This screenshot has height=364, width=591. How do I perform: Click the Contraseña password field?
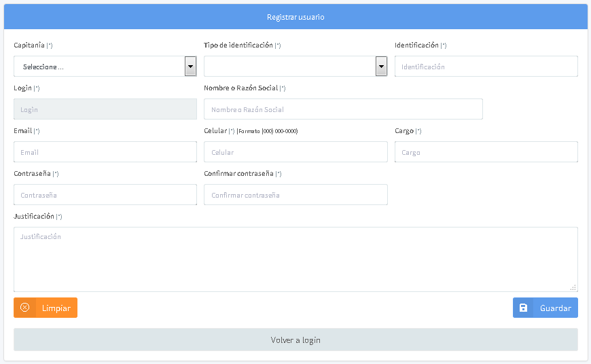(x=105, y=195)
